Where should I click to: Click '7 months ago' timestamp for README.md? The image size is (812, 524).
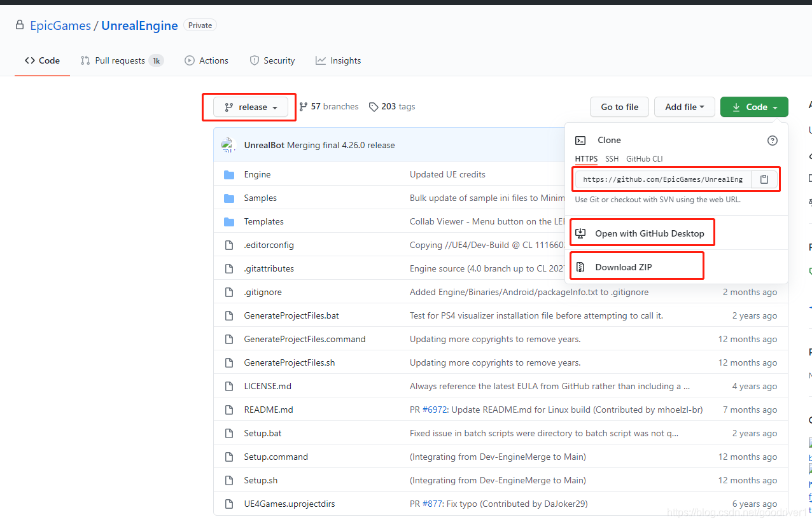coord(750,410)
